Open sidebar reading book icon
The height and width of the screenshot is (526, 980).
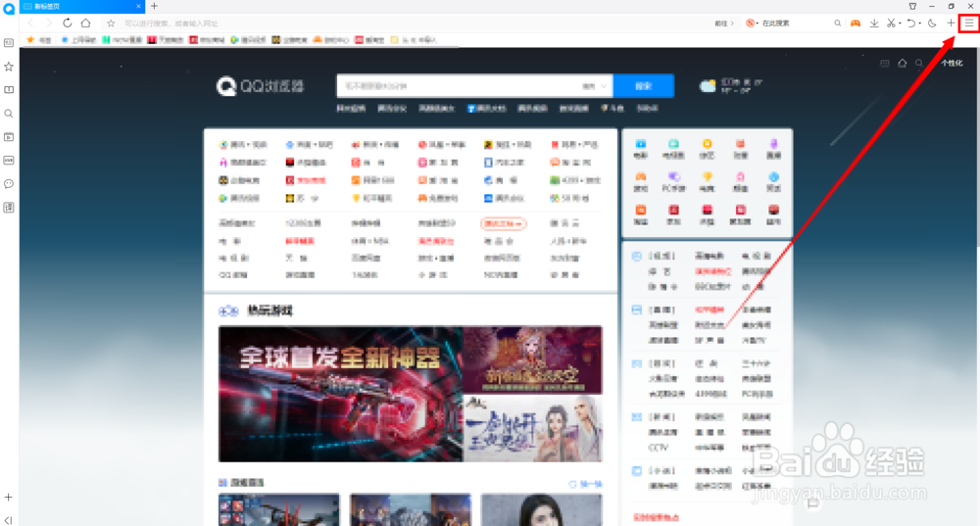click(x=9, y=90)
